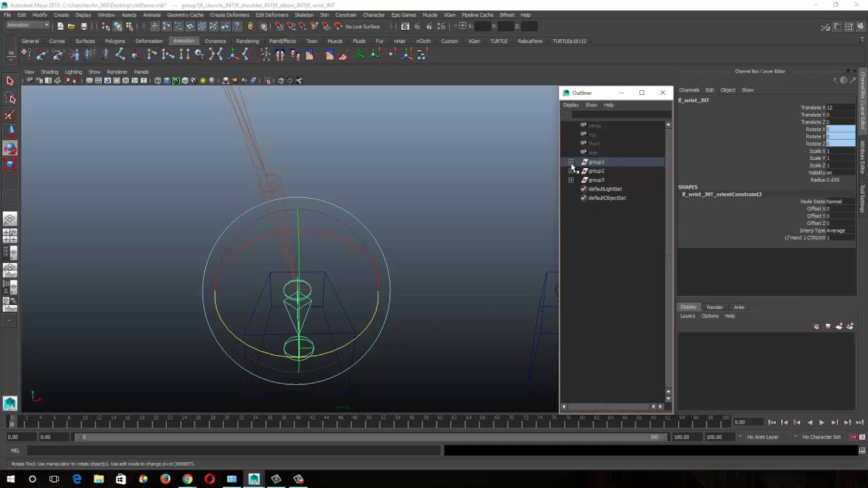
Task: Open the No Character Set selector
Action: pos(822,437)
